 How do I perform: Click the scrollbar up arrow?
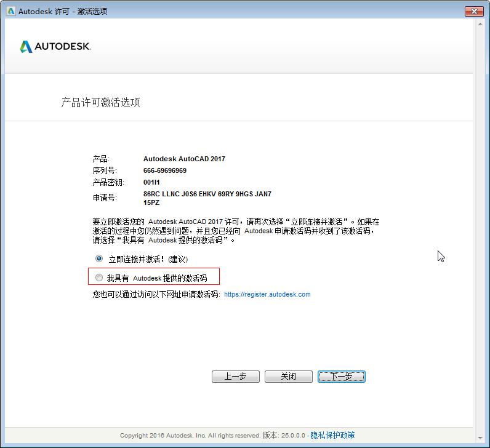480,24
